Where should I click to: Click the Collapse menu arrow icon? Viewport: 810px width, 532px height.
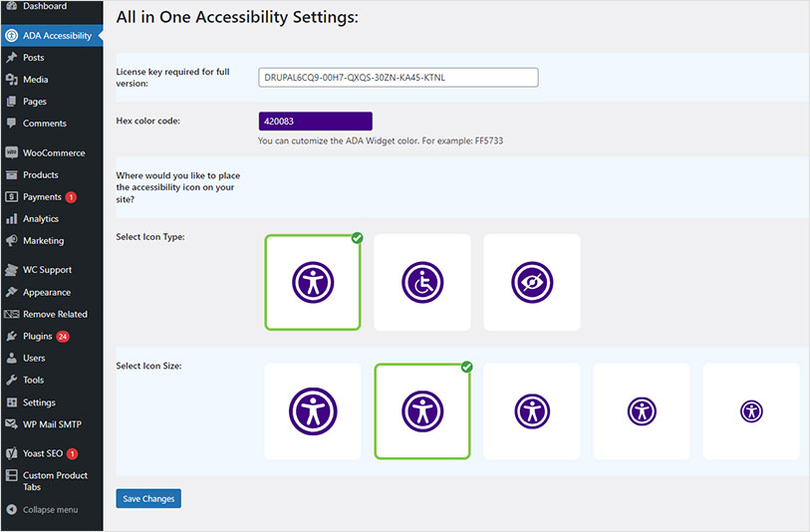point(11,510)
